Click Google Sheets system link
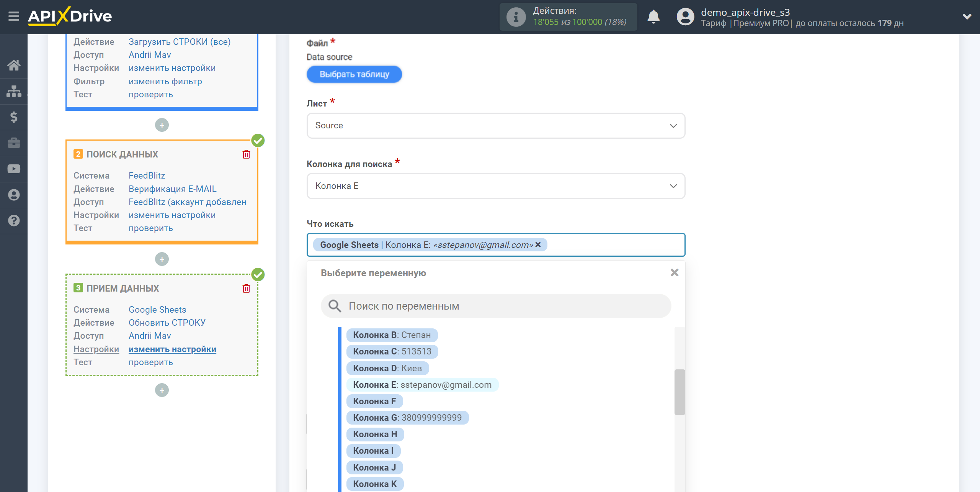 pos(157,310)
